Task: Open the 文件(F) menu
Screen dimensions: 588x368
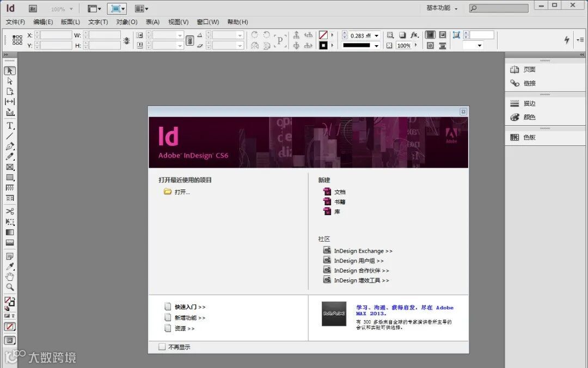Action: tap(15, 22)
